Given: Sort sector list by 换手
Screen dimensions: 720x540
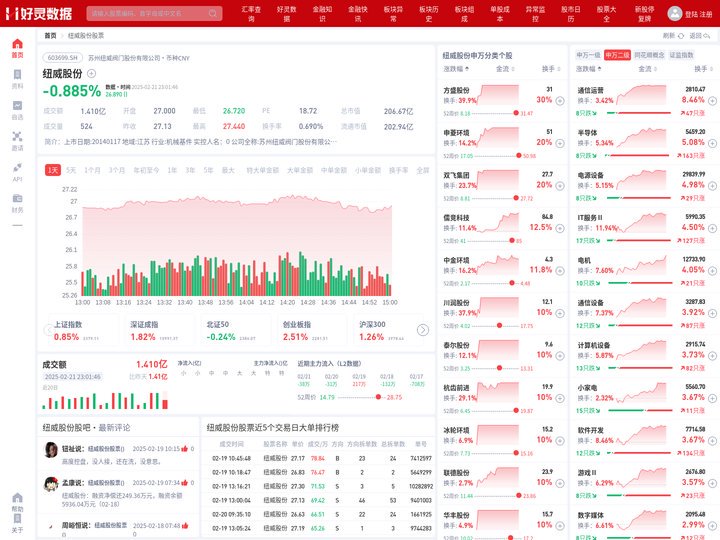Looking at the screenshot, I should pos(704,69).
